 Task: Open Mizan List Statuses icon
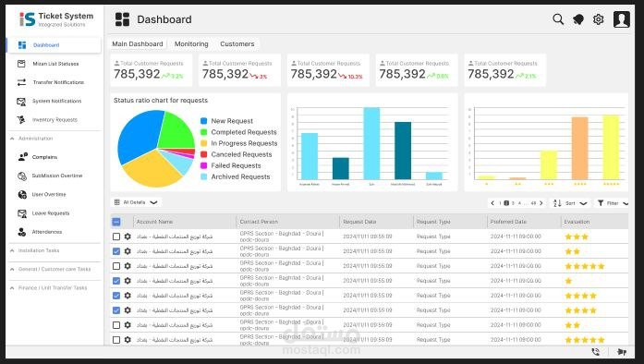(x=22, y=64)
